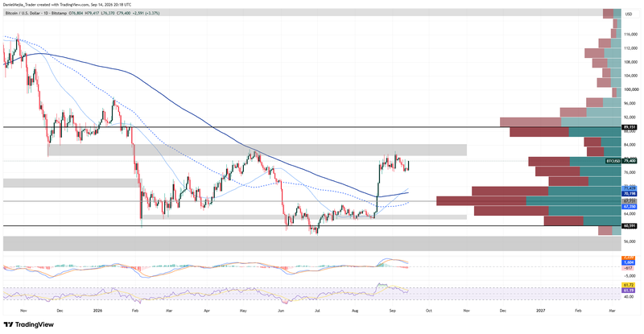This screenshot has height=334, width=644.
Task: Click the BTCUSD last-price tag
Action: coord(613,161)
